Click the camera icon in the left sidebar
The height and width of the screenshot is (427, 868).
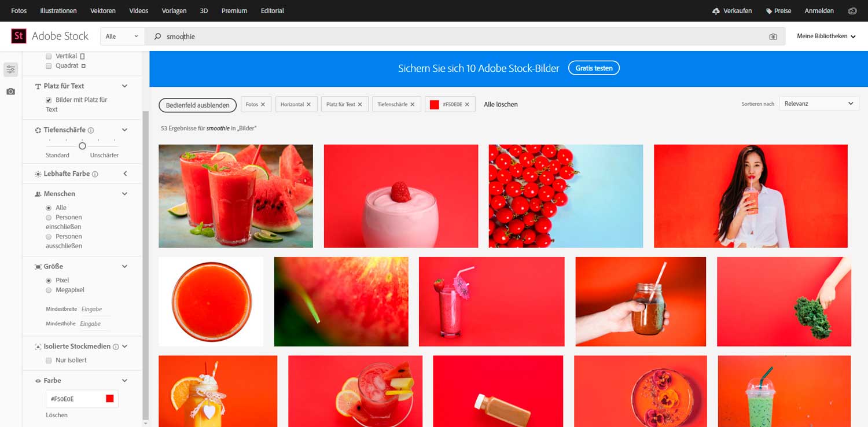tap(10, 91)
